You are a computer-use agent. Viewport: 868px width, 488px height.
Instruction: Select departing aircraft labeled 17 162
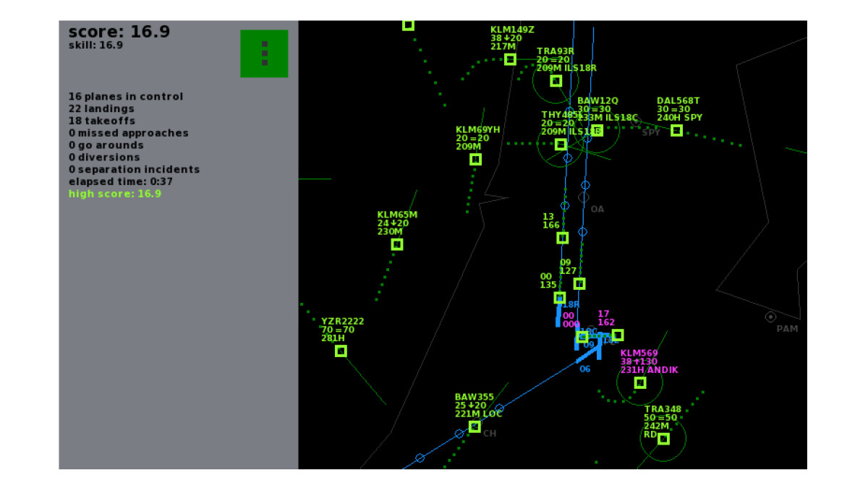pos(617,335)
